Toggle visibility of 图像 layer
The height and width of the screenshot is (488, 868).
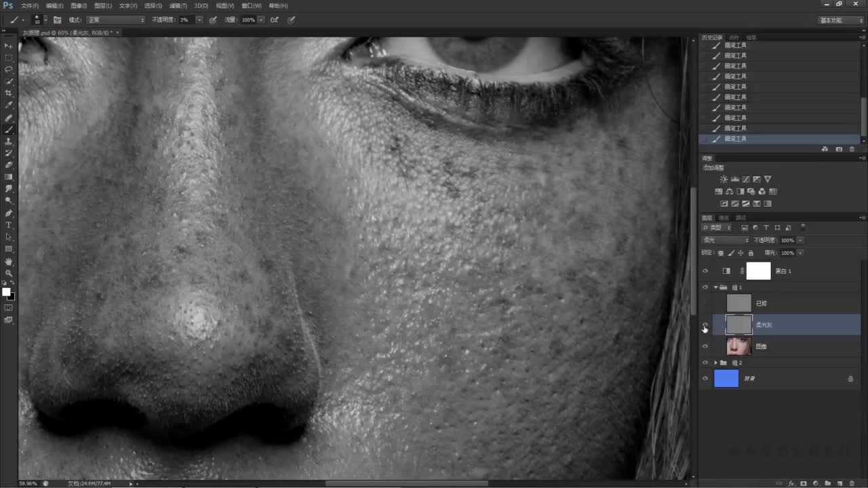pyautogui.click(x=705, y=346)
